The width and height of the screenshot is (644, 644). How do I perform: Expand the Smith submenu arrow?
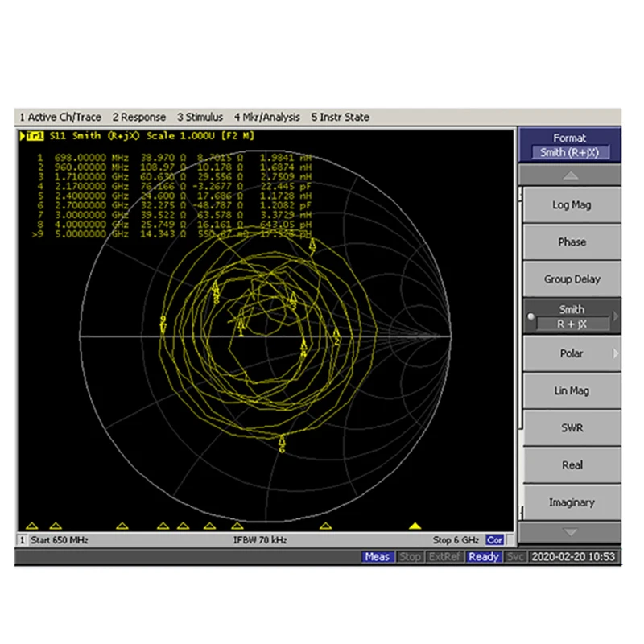point(615,316)
